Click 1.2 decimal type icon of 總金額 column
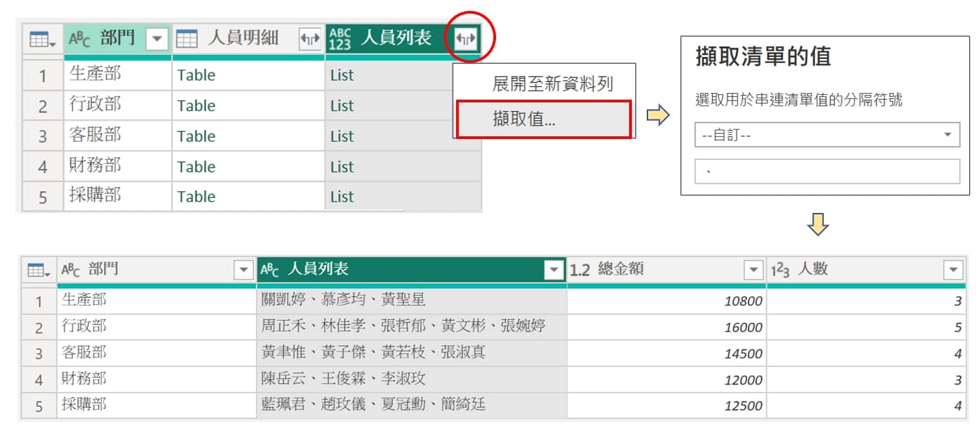980x430 pixels. [x=580, y=271]
